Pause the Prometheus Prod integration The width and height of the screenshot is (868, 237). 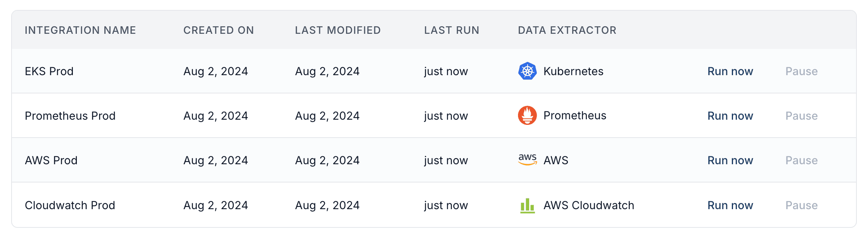coord(802,116)
